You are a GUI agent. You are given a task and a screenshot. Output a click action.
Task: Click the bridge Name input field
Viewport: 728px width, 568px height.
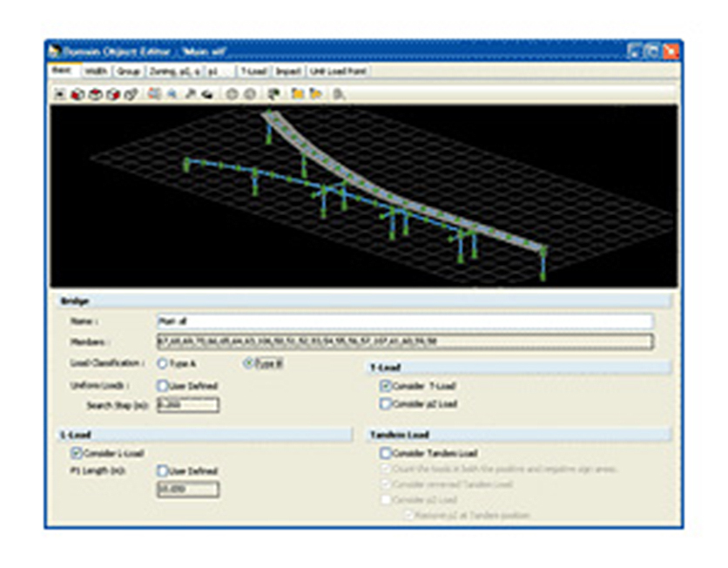405,321
